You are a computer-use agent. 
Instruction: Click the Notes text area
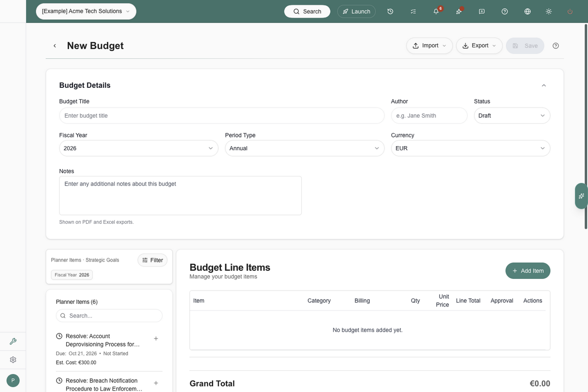point(181,196)
